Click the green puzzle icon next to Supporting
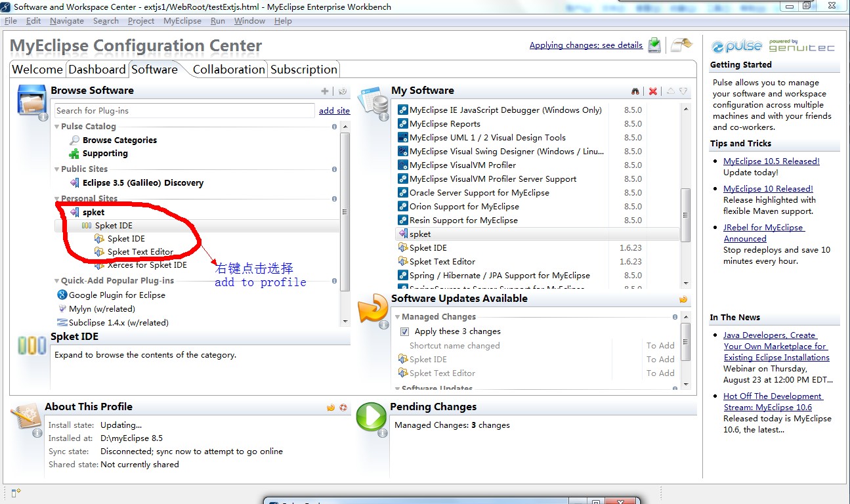Image resolution: width=850 pixels, height=504 pixels. pos(75,154)
